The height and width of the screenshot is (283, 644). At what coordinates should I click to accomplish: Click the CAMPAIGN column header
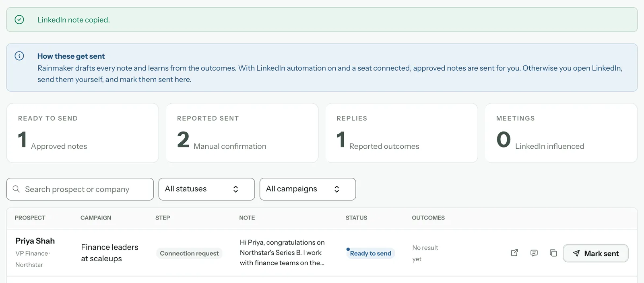click(96, 218)
